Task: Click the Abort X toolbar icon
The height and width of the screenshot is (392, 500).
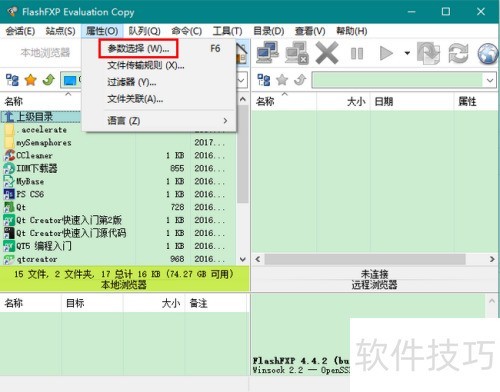Action: 327,53
